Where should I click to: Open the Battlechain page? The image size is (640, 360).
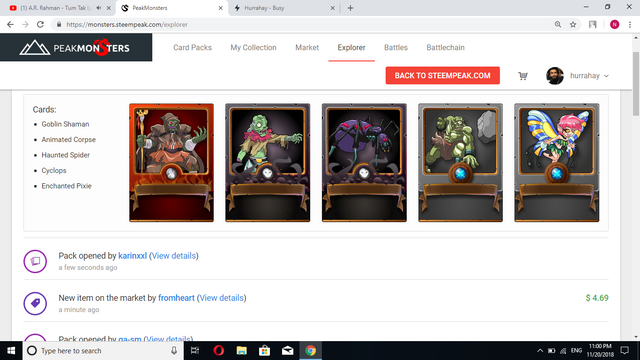445,48
